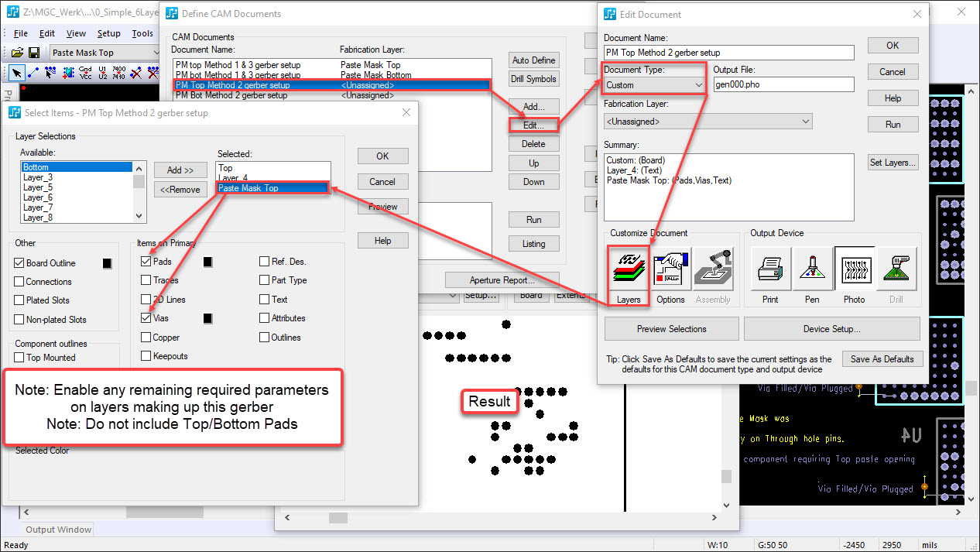Viewport: 980px width, 552px height.
Task: Toggle the Vias checkbox
Action: [146, 318]
